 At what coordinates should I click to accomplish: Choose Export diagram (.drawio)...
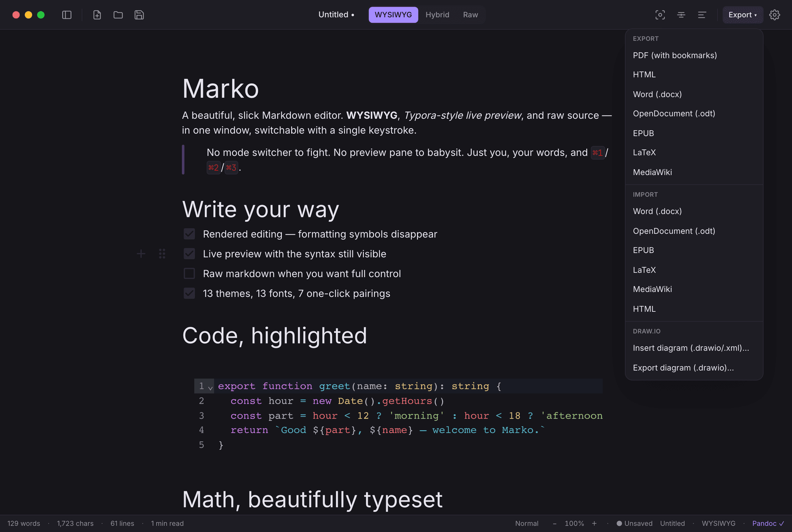694,368
